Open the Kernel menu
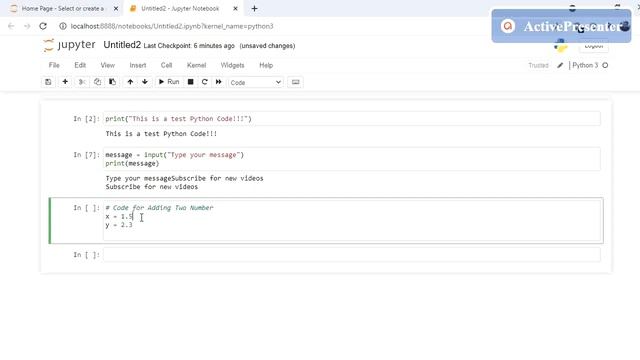 click(x=196, y=65)
